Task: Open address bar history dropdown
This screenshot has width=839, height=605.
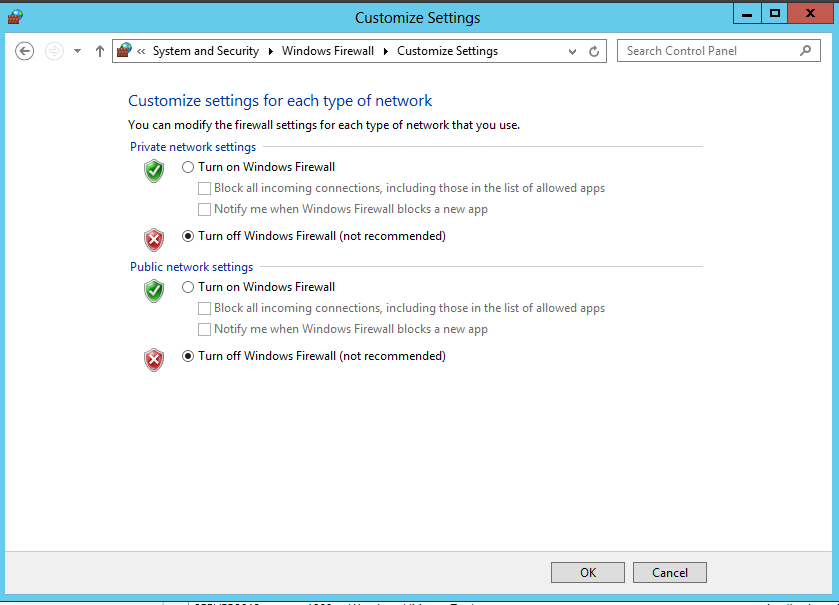Action: tap(573, 51)
